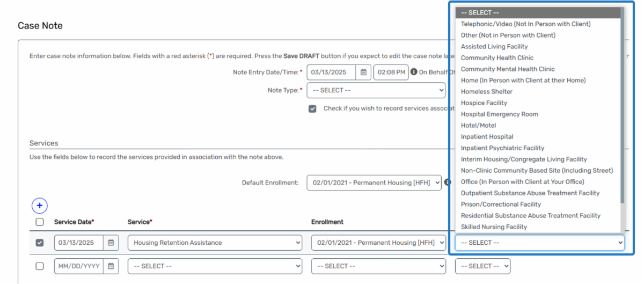Open calendar for Note Entry Date
Viewport: 644px width, 284px height.
point(363,72)
